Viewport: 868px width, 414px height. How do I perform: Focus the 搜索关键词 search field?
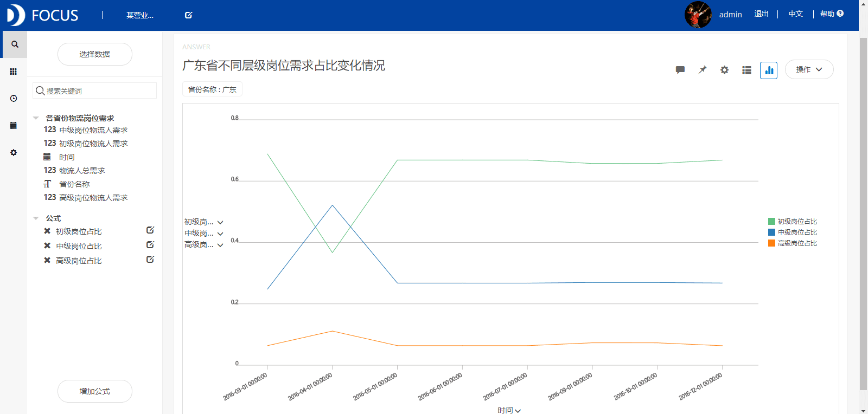[x=95, y=90]
